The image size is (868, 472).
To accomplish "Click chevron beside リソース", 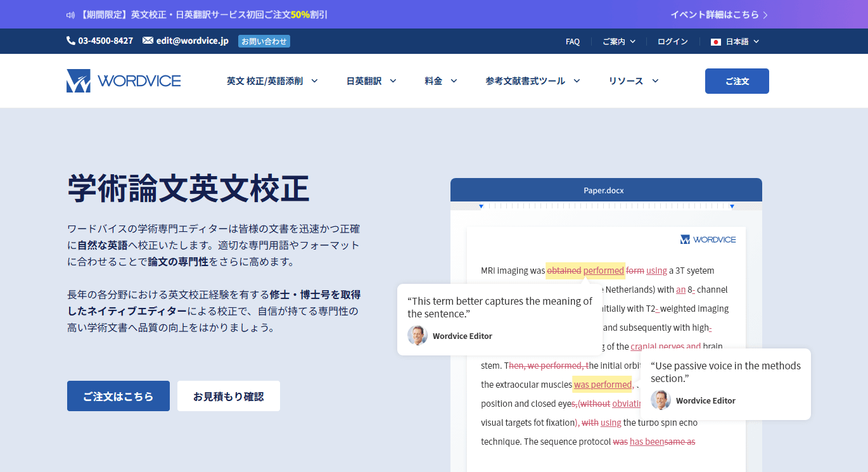I will tap(655, 81).
